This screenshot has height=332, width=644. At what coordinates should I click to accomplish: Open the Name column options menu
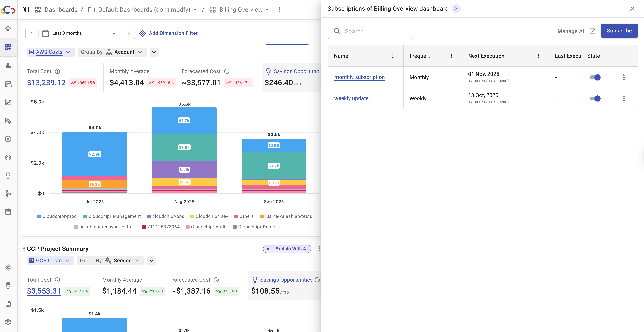point(393,56)
